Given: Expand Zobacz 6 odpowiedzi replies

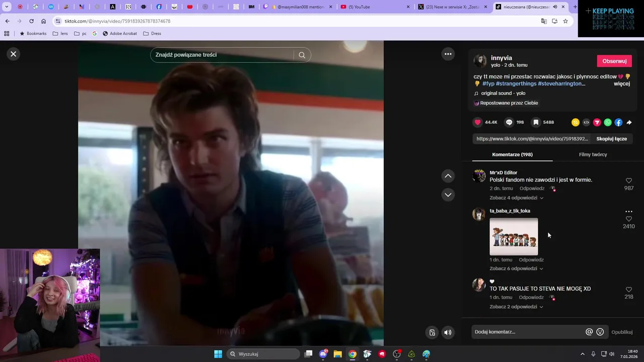Looking at the screenshot, I should tap(516, 268).
